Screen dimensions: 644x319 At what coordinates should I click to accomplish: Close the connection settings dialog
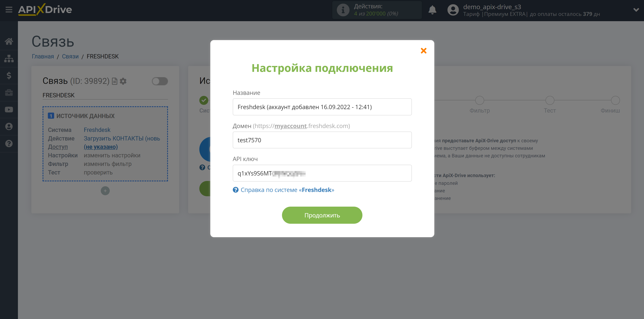(x=423, y=51)
